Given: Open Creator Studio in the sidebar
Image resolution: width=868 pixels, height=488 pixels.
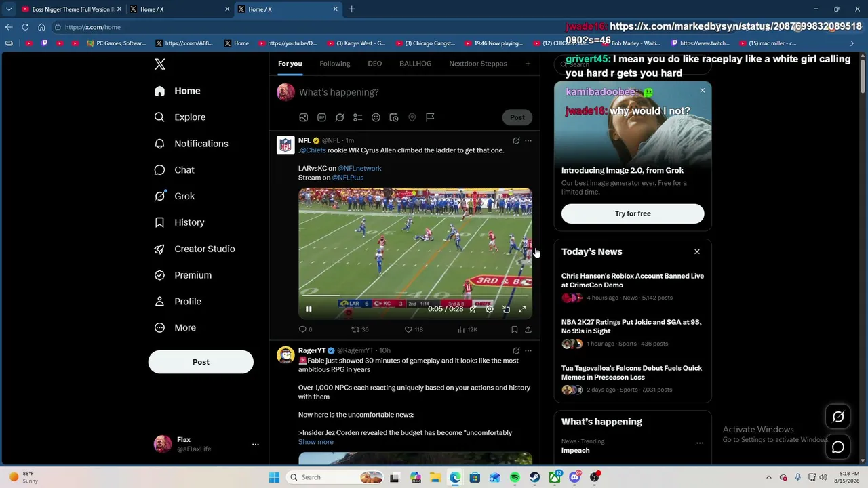Looking at the screenshot, I should pyautogui.click(x=195, y=249).
